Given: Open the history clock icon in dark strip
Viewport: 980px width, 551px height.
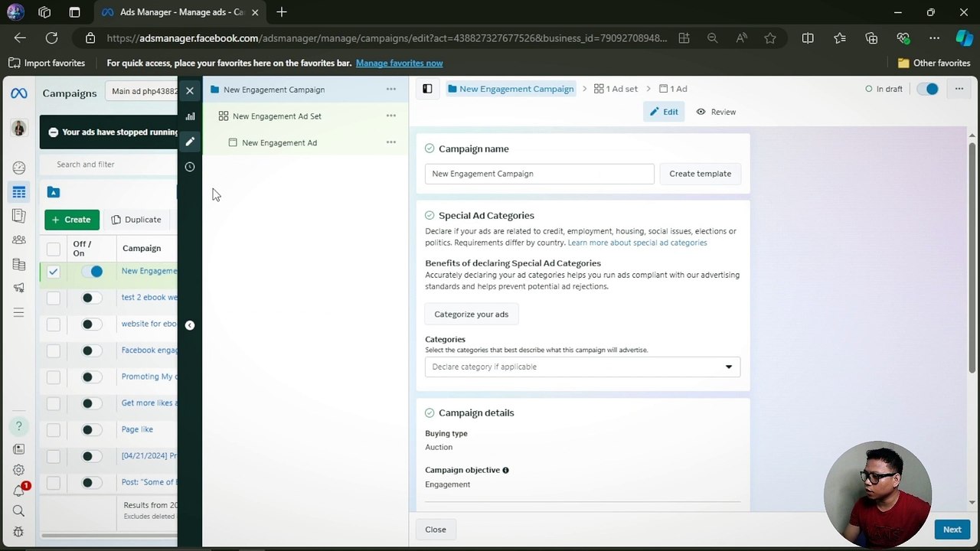Looking at the screenshot, I should pos(190,167).
